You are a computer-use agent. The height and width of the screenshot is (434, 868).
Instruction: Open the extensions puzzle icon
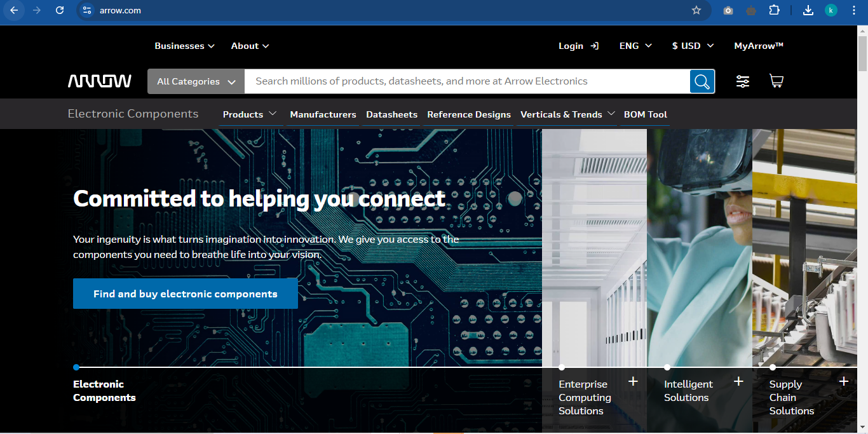point(774,10)
